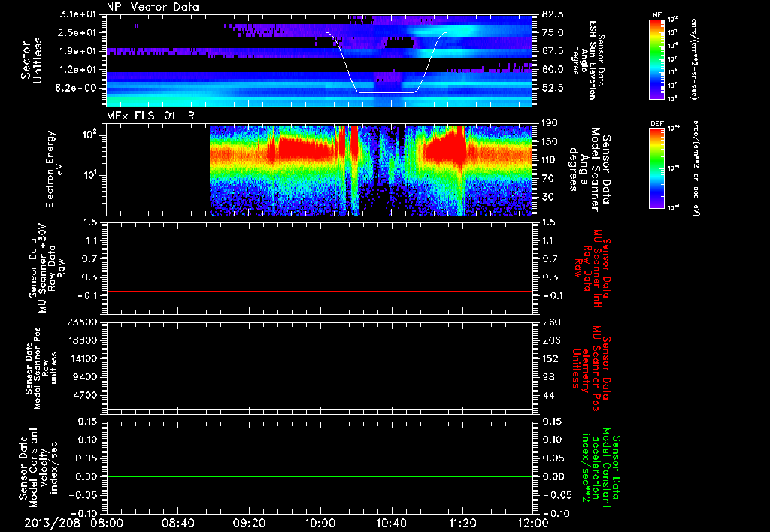Click the 2013/208 date label
The height and width of the screenshot is (532, 770).
pos(51,522)
